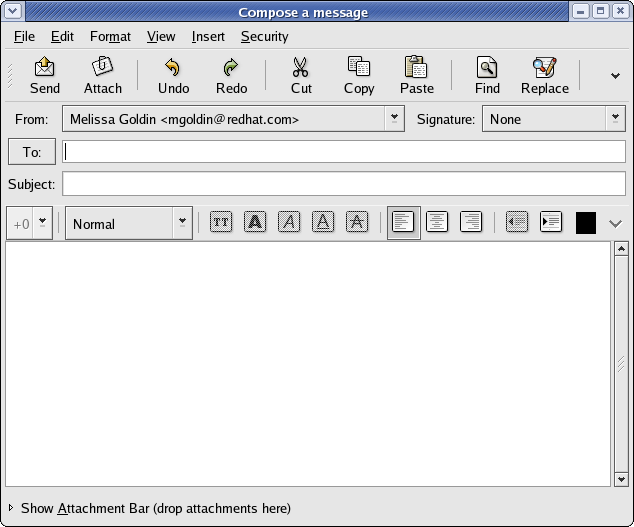Click the To: button to pick recipients
634x527 pixels.
32,152
